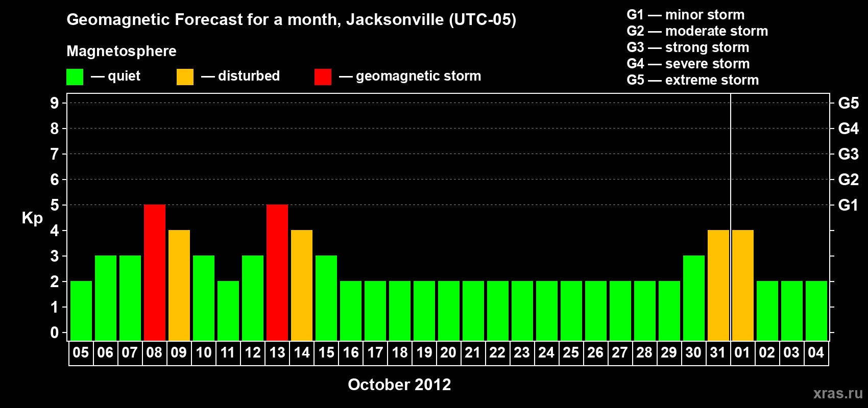Select the orange bar for November 01
The height and width of the screenshot is (408, 868).
tap(743, 285)
